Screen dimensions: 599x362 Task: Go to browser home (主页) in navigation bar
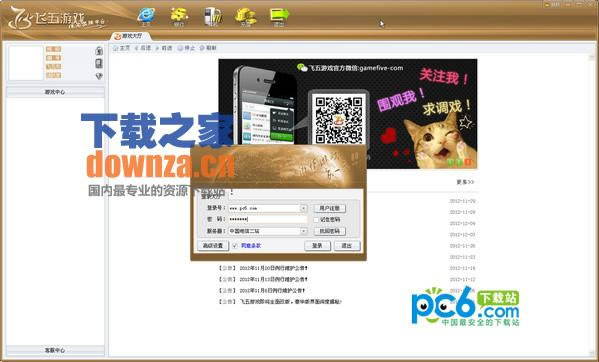(121, 48)
